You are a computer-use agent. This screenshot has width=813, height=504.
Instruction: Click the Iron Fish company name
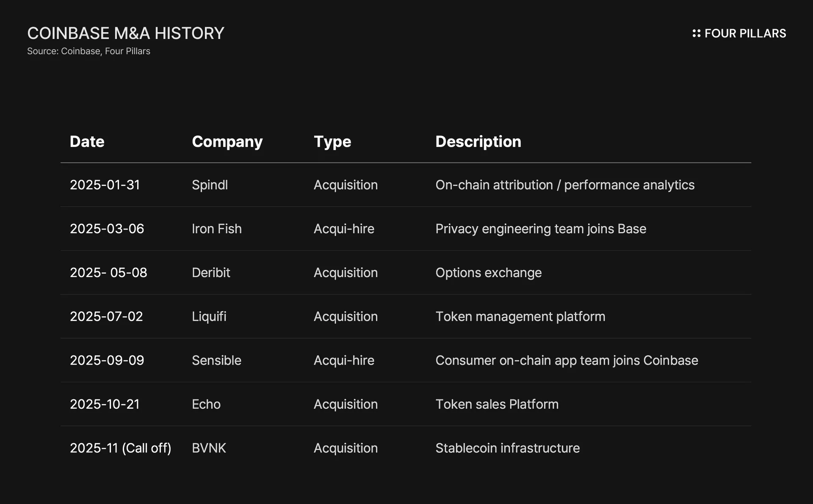(x=216, y=229)
